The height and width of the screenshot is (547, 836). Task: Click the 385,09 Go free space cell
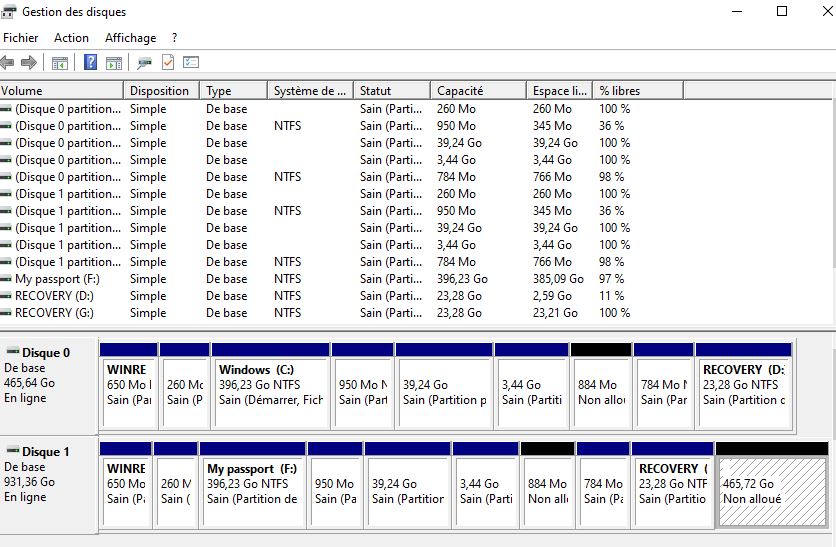point(558,279)
